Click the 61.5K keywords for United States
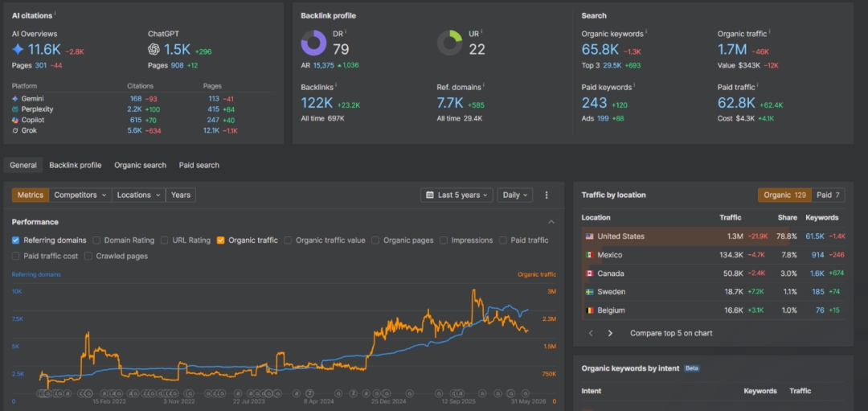 tap(815, 236)
